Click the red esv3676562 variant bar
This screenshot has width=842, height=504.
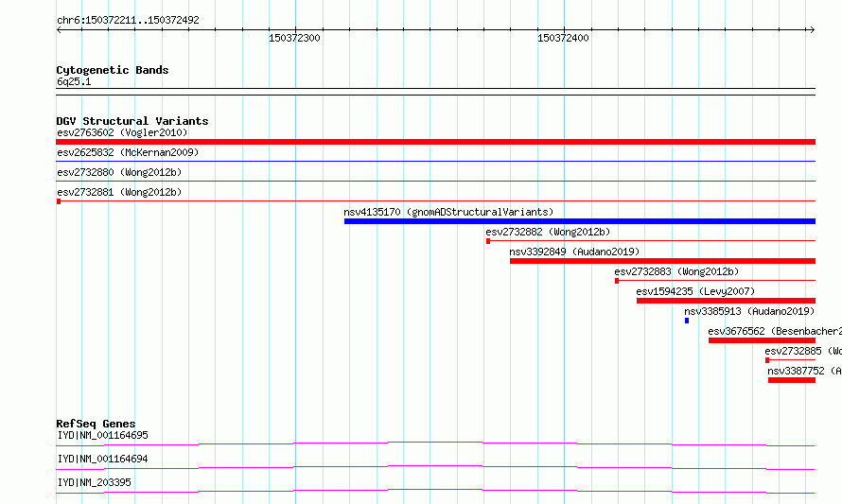(762, 340)
